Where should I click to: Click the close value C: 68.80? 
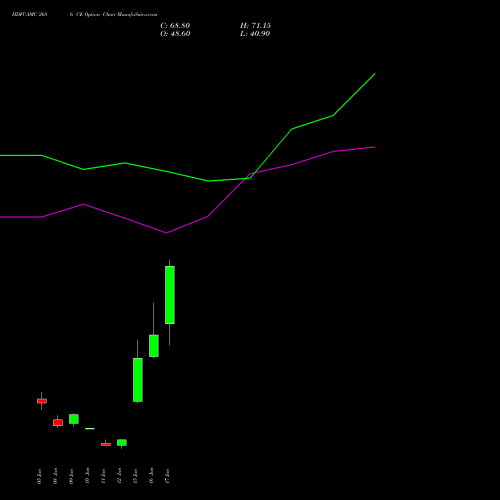point(175,26)
